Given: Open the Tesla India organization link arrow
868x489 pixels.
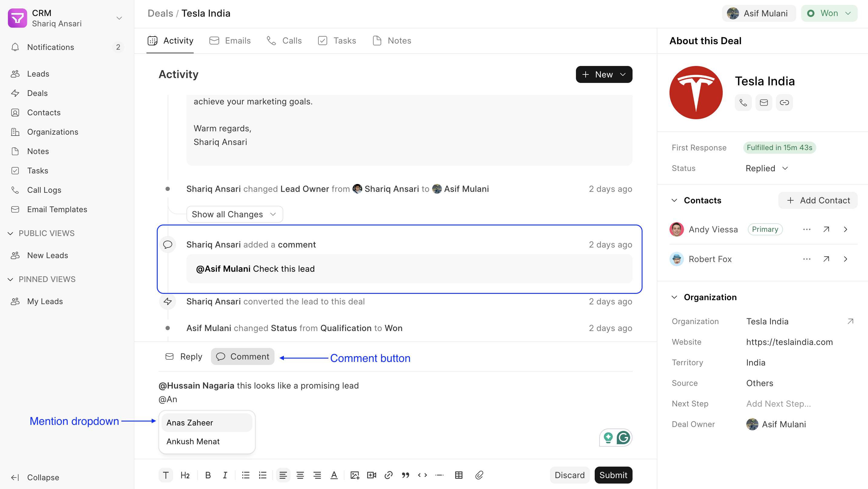Looking at the screenshot, I should tap(850, 321).
